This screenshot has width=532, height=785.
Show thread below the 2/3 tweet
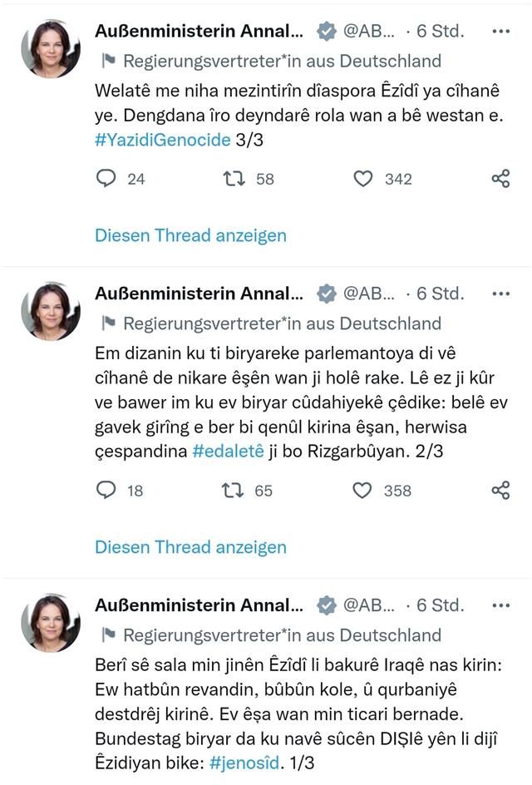pyautogui.click(x=190, y=547)
